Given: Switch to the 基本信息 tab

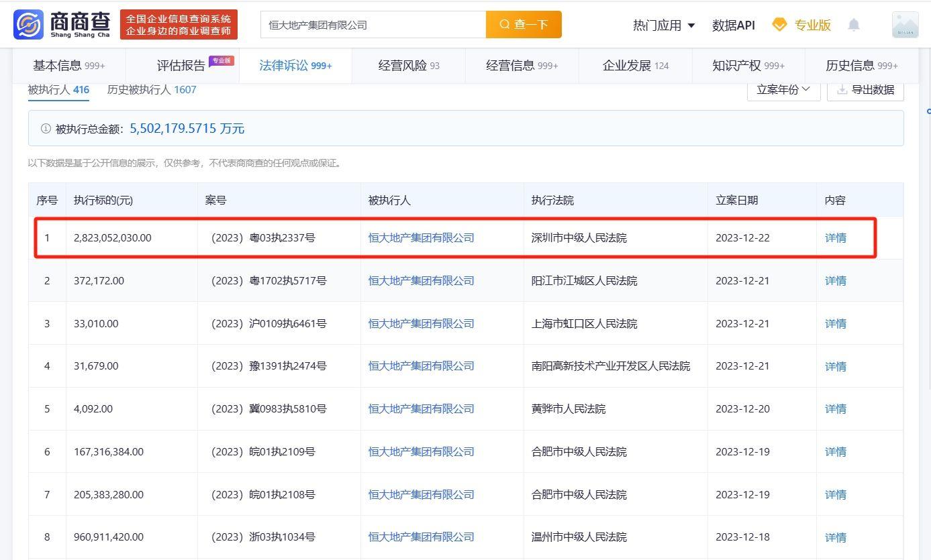Looking at the screenshot, I should click(69, 65).
